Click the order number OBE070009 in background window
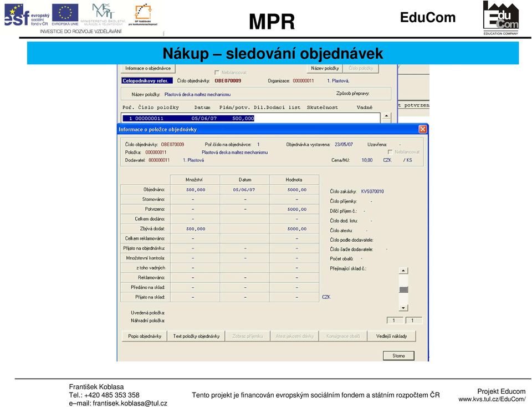Screen dimensions: 532x407 (228, 81)
